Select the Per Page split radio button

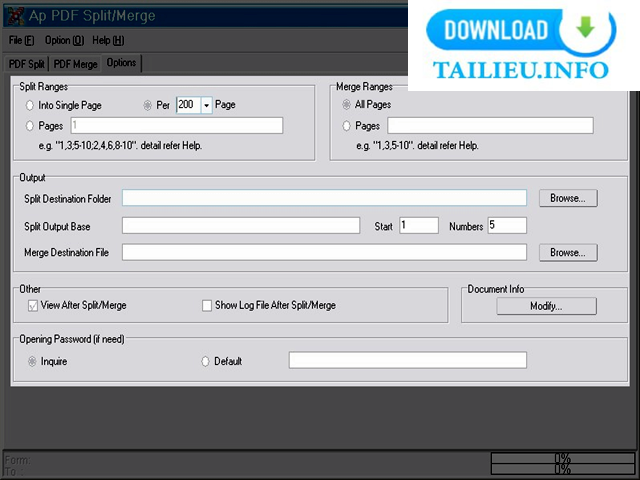148,105
